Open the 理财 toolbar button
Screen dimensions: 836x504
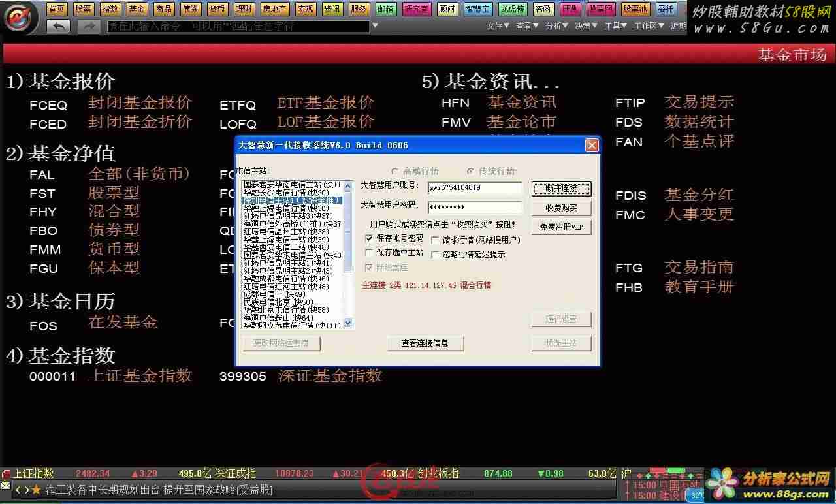pyautogui.click(x=244, y=9)
